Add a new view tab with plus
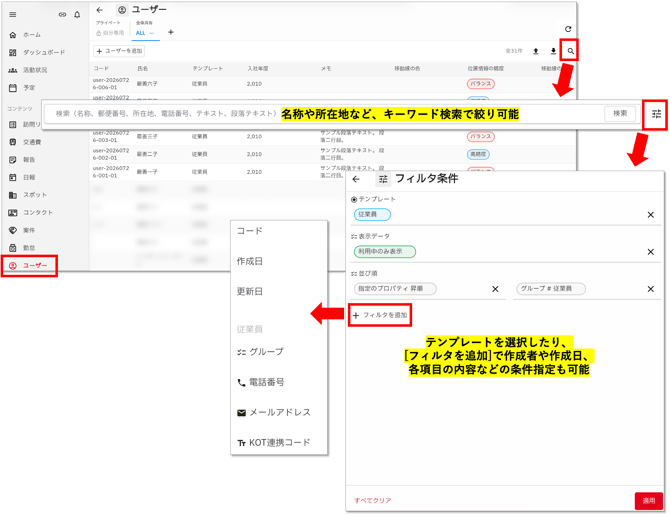Viewport: 670px width, 515px height. [171, 32]
